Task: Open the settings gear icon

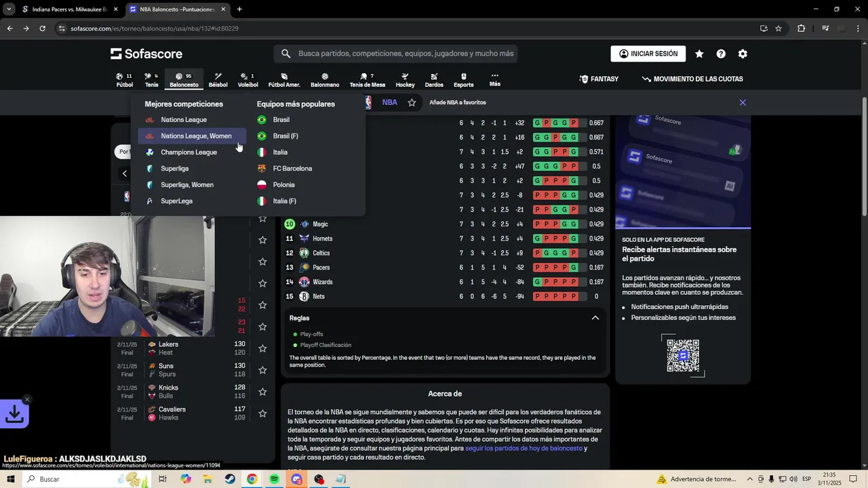Action: 743,54
